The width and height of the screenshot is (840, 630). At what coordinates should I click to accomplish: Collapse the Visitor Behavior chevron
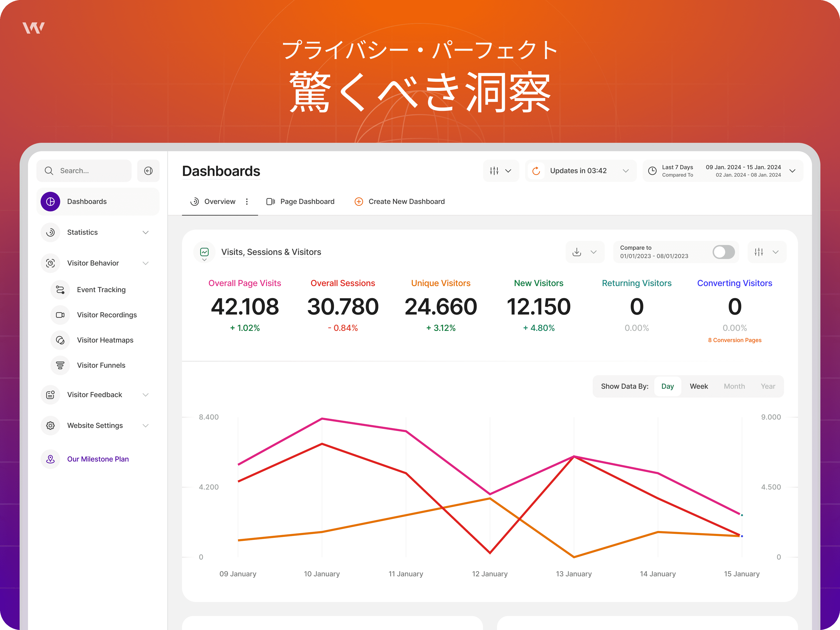point(145,263)
